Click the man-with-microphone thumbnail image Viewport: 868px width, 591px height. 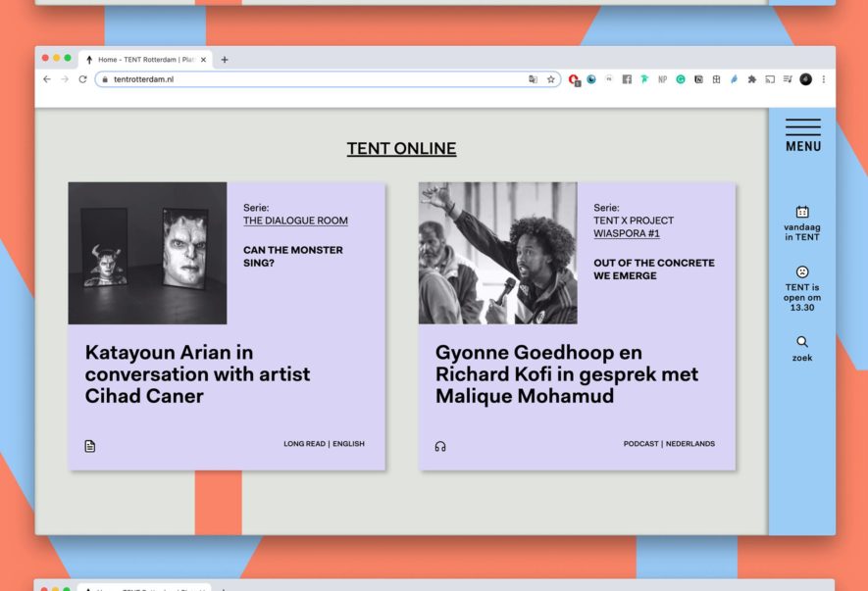pos(497,253)
